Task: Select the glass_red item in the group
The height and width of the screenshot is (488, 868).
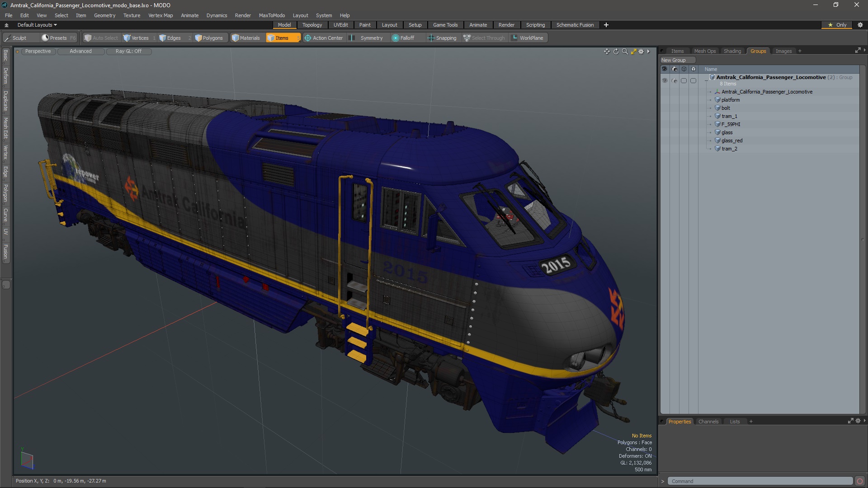Action: (732, 141)
